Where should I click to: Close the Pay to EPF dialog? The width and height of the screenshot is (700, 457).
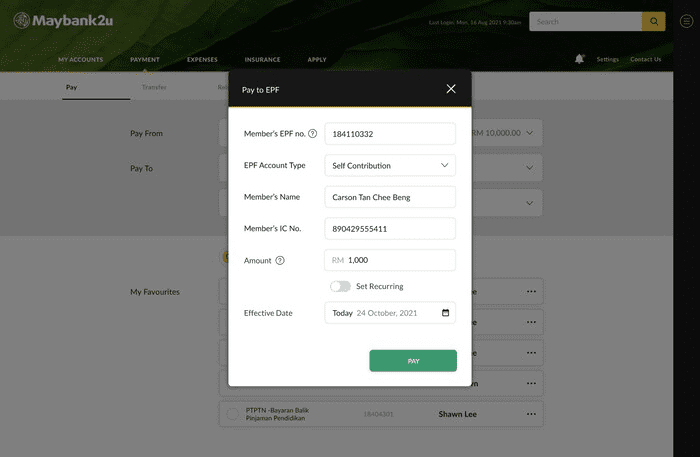click(451, 89)
